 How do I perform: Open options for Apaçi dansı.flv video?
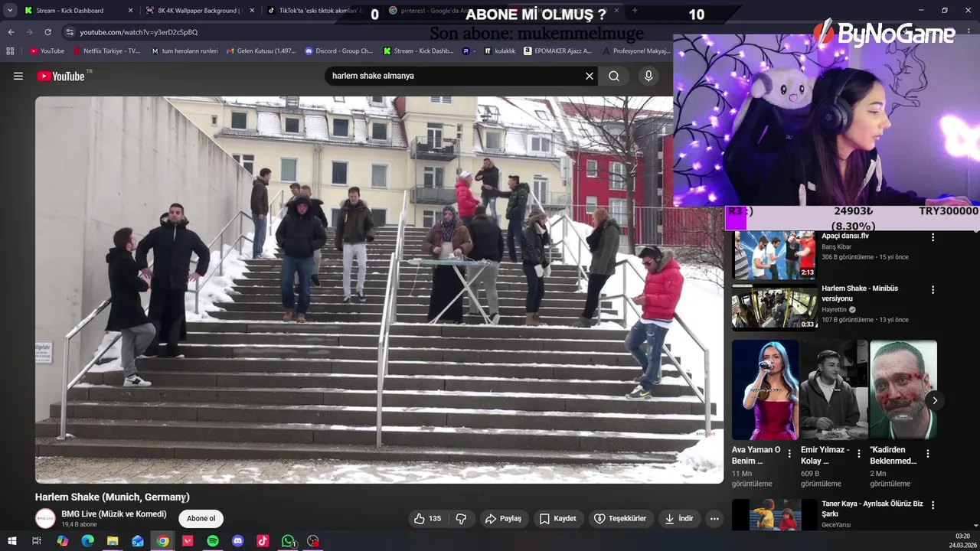pyautogui.click(x=933, y=237)
